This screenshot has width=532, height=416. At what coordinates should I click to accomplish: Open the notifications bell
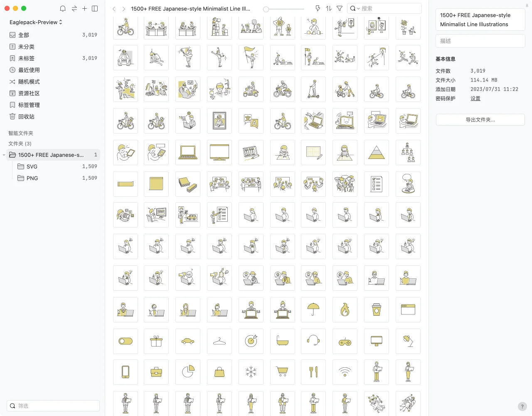coord(63,8)
